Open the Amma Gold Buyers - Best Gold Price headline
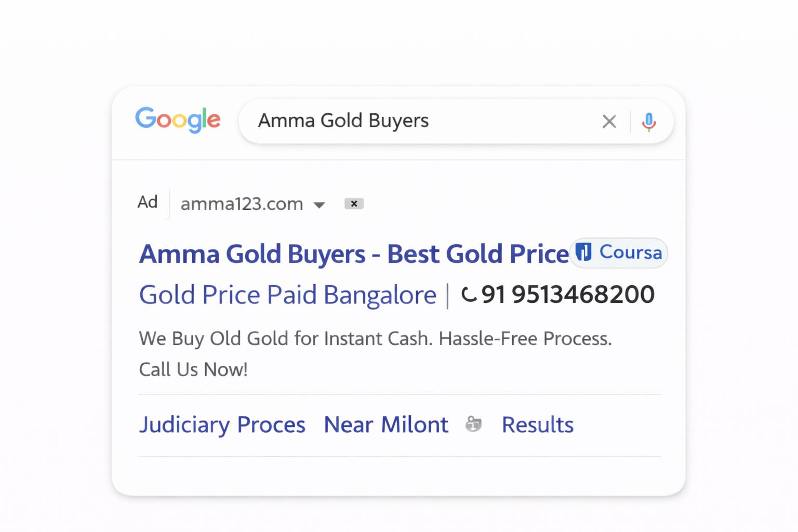798x532 pixels. click(353, 254)
